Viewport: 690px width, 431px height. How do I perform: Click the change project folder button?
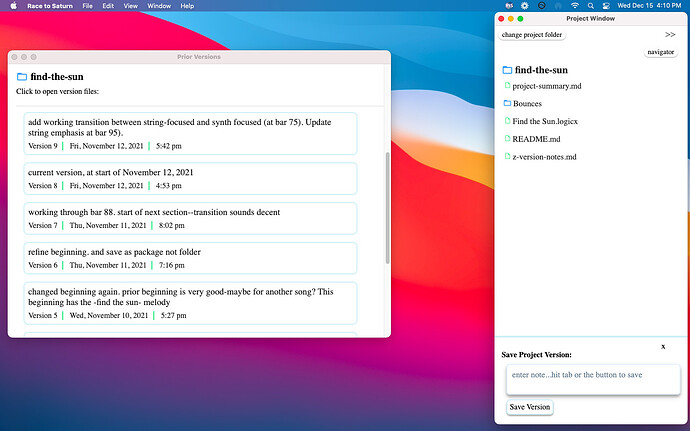[x=532, y=35]
